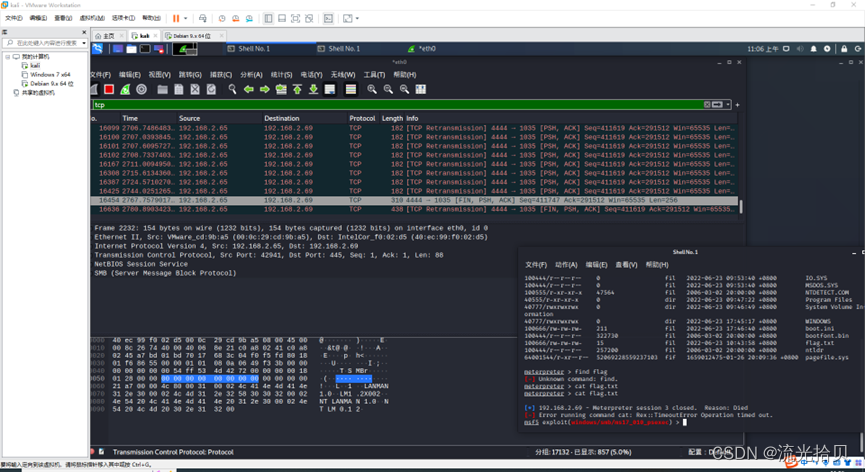Open power options dropdown beside pause button

tap(185, 18)
